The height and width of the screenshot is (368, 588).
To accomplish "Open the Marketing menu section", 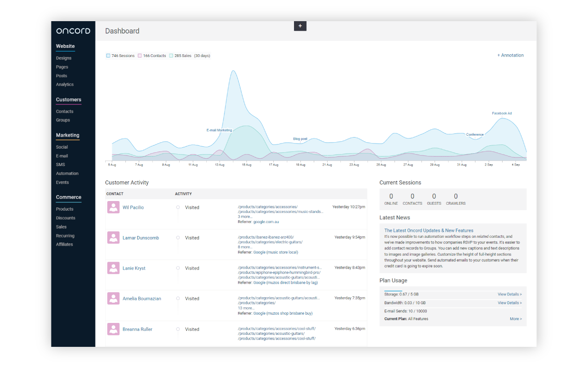I will 68,135.
